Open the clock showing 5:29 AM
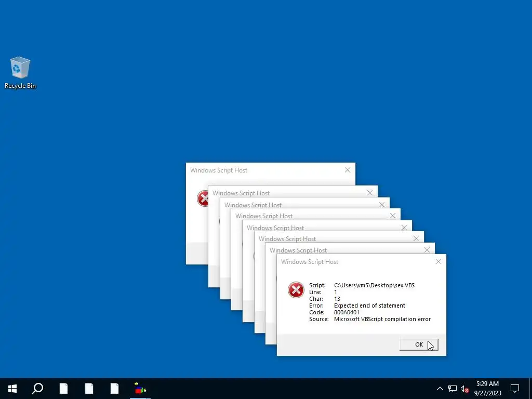The image size is (532, 399). 487,384
